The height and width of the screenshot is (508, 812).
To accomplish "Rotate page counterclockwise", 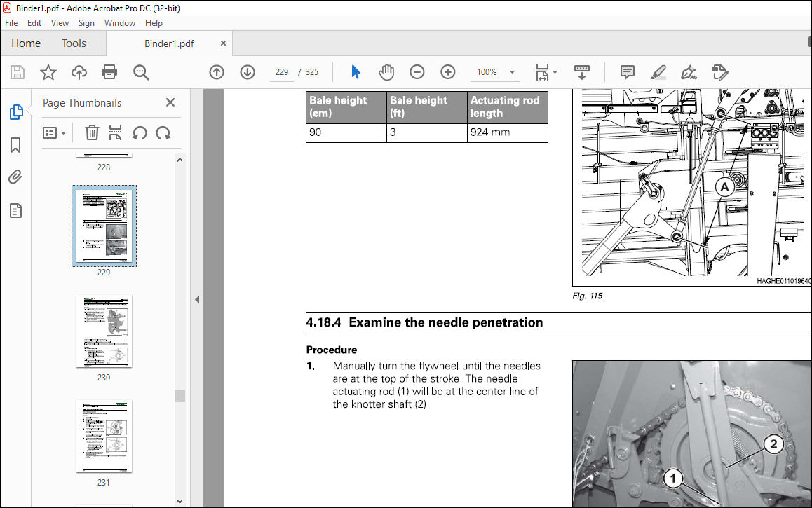I will point(140,133).
